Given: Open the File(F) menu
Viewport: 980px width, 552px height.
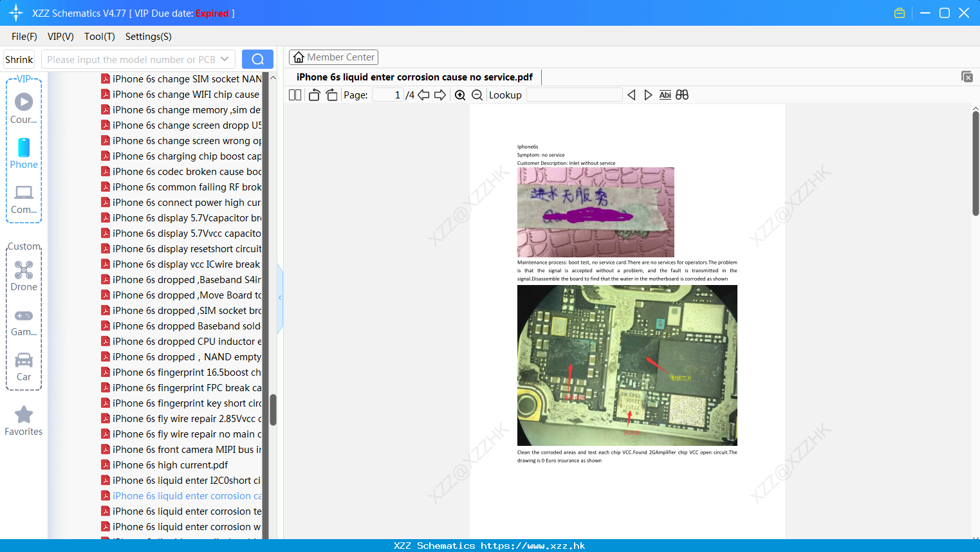Looking at the screenshot, I should click(x=24, y=37).
